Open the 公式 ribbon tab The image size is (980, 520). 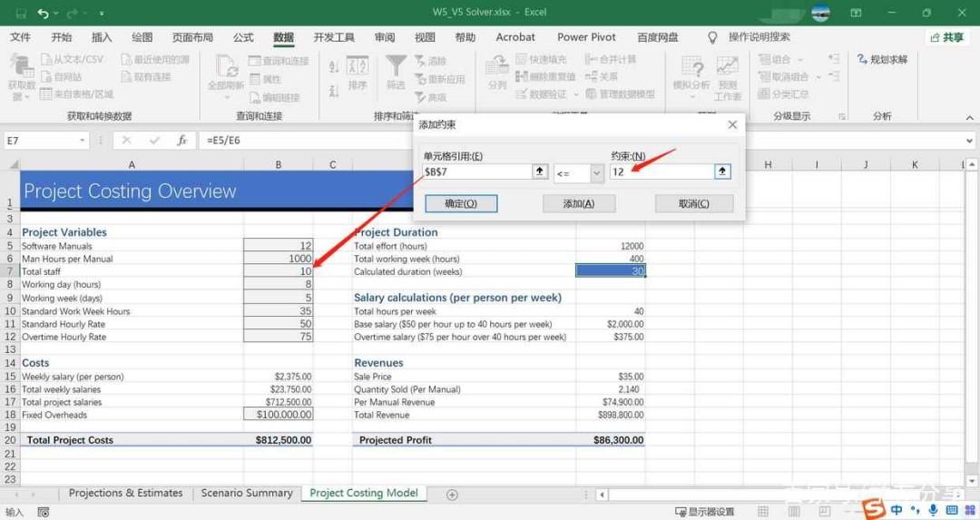point(243,37)
